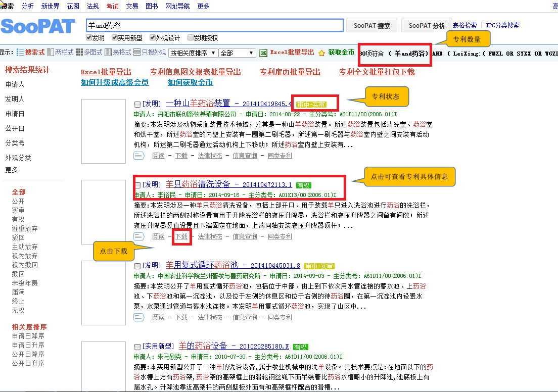Click the reading icon under 羊用复式循环药浴池
The height and width of the screenshot is (392, 558).
139,317
